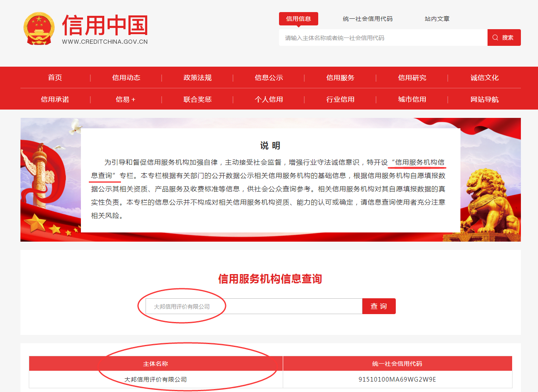Click the national emblem logo icon
Screen dimensions: 538x392
[39, 29]
